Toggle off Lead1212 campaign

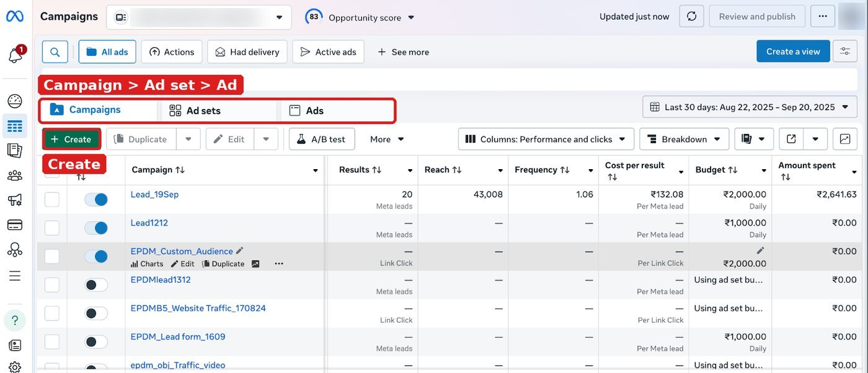tap(96, 228)
